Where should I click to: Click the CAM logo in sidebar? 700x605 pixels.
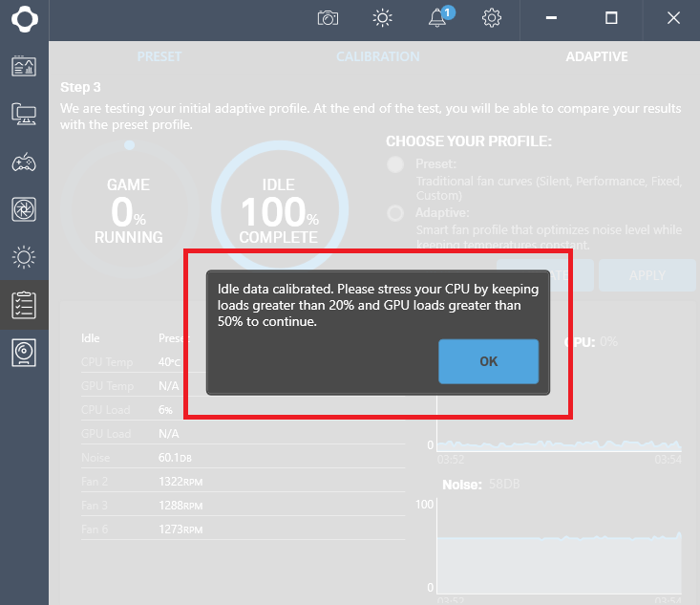(x=24, y=19)
